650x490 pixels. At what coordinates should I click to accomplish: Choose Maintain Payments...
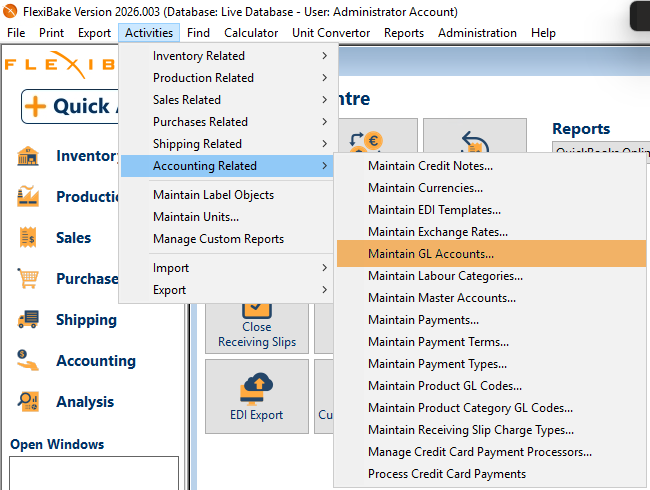click(491, 320)
